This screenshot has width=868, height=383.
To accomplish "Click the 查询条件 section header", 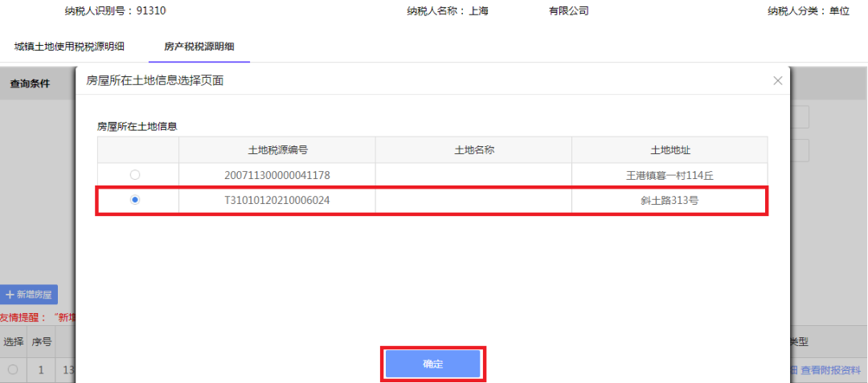I will (x=30, y=84).
